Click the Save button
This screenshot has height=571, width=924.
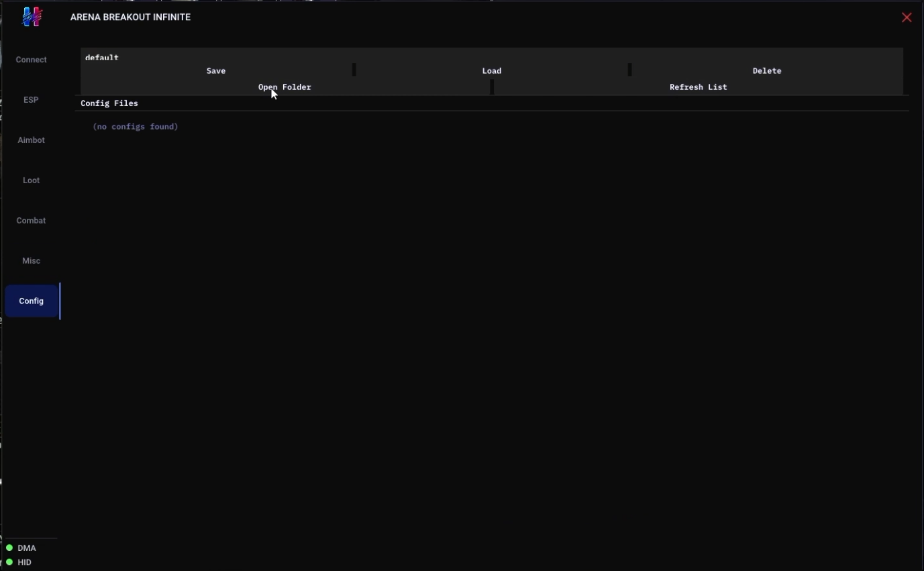point(216,70)
